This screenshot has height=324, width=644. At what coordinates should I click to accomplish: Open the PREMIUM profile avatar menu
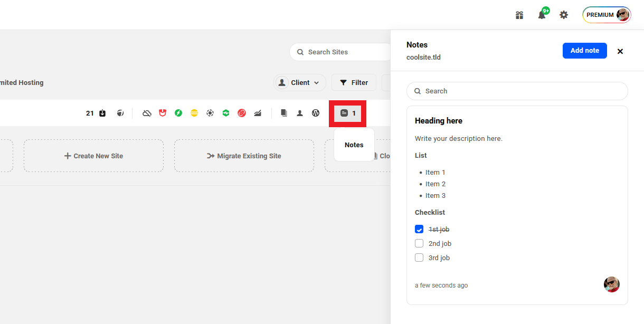coord(607,15)
